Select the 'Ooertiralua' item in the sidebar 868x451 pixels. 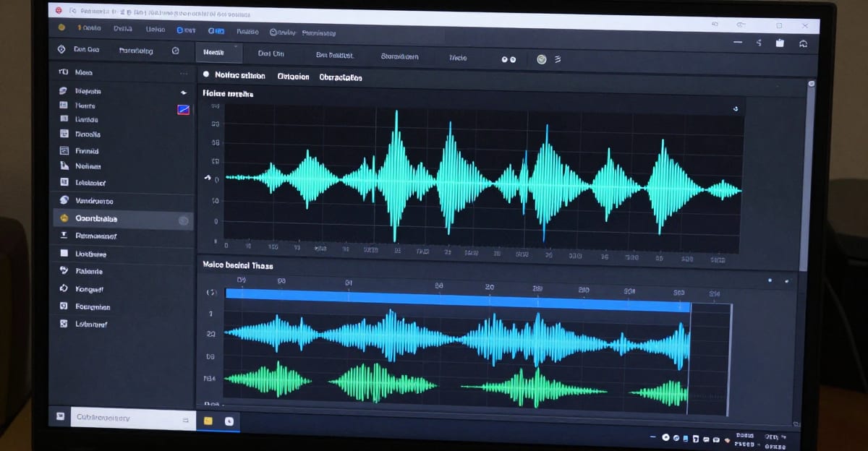[123, 218]
